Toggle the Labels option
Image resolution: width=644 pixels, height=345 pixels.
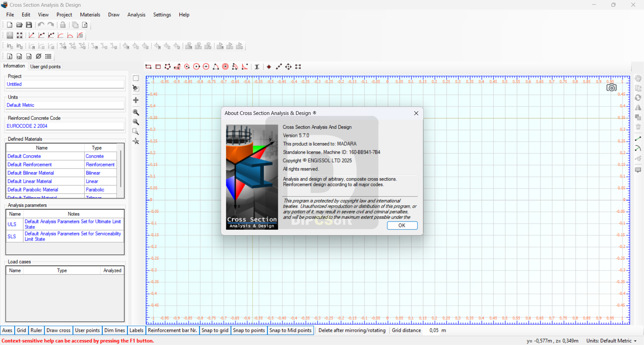pos(137,330)
